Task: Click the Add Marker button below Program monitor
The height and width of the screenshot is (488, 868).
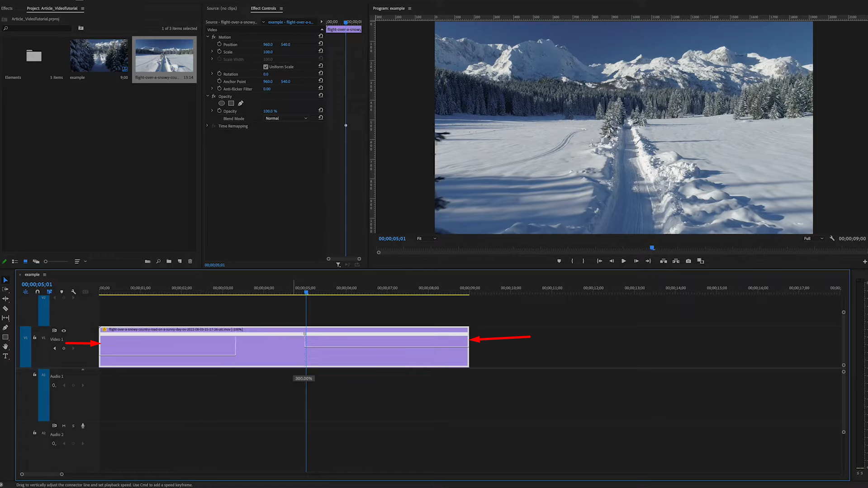Action: [x=559, y=261]
